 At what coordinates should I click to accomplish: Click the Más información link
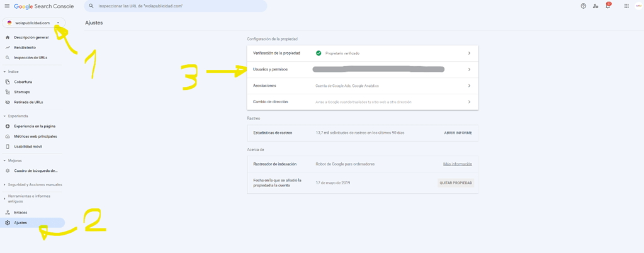point(458,164)
